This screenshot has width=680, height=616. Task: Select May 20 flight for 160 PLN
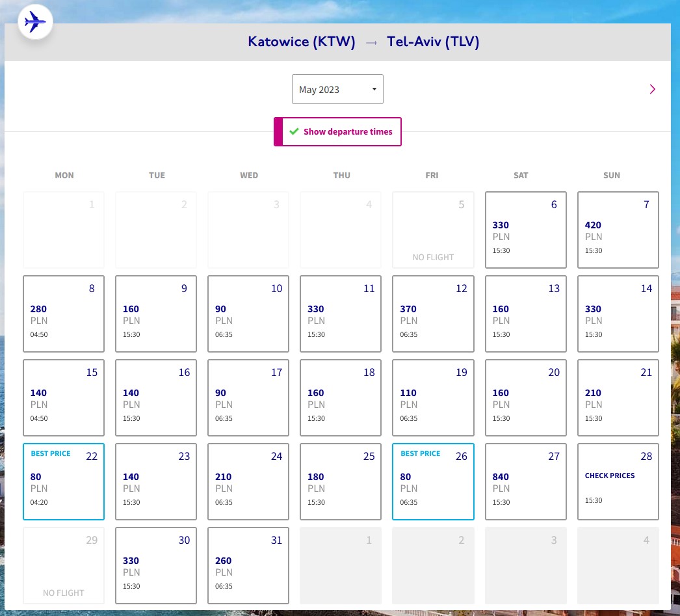(x=526, y=398)
